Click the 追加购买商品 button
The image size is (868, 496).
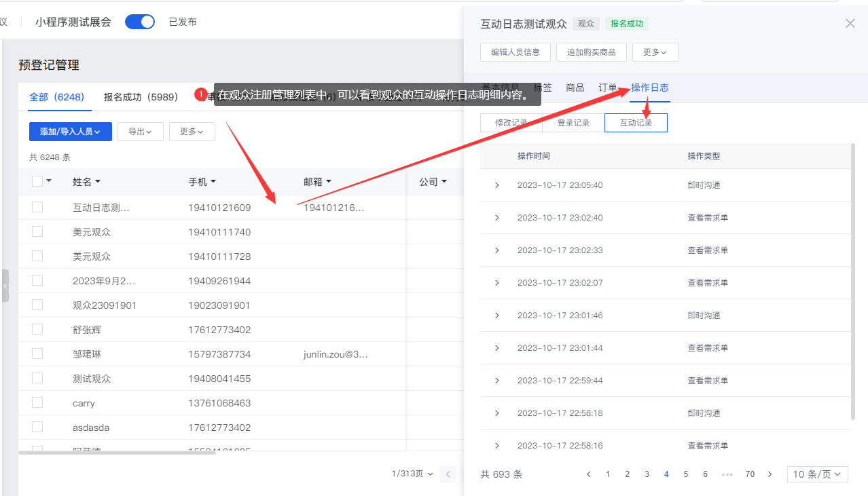click(591, 52)
